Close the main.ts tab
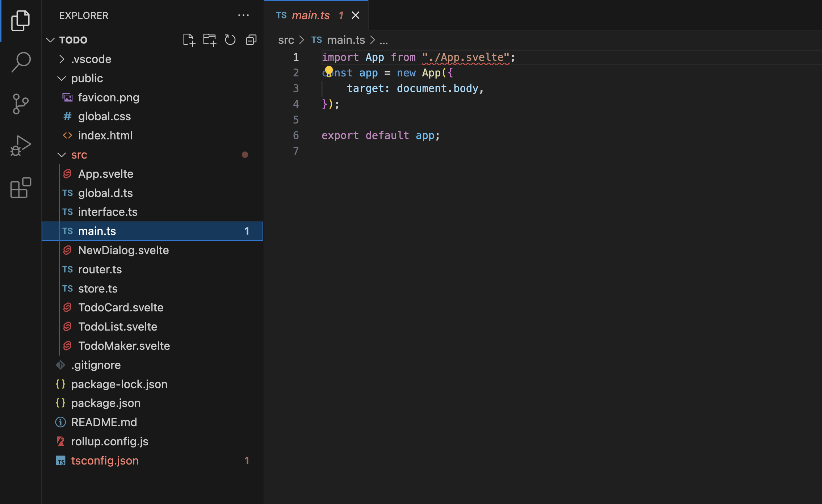Viewport: 822px width, 504px height. click(x=356, y=15)
